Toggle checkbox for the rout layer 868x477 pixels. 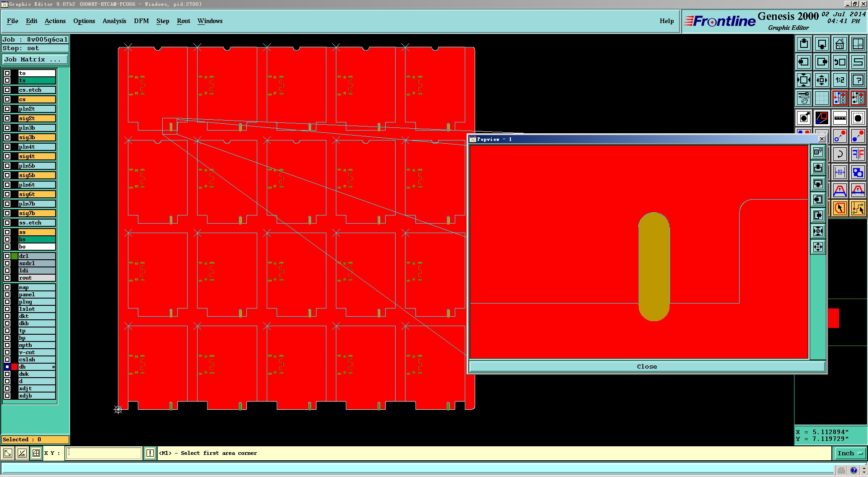tap(7, 278)
